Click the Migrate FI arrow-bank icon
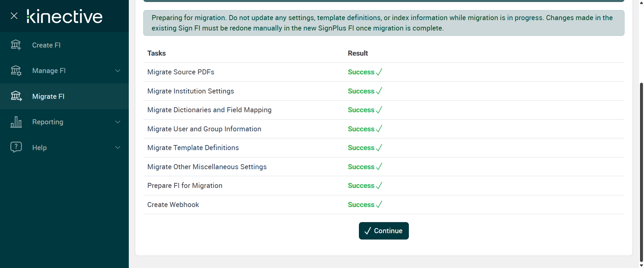The width and height of the screenshot is (644, 268). (x=16, y=96)
